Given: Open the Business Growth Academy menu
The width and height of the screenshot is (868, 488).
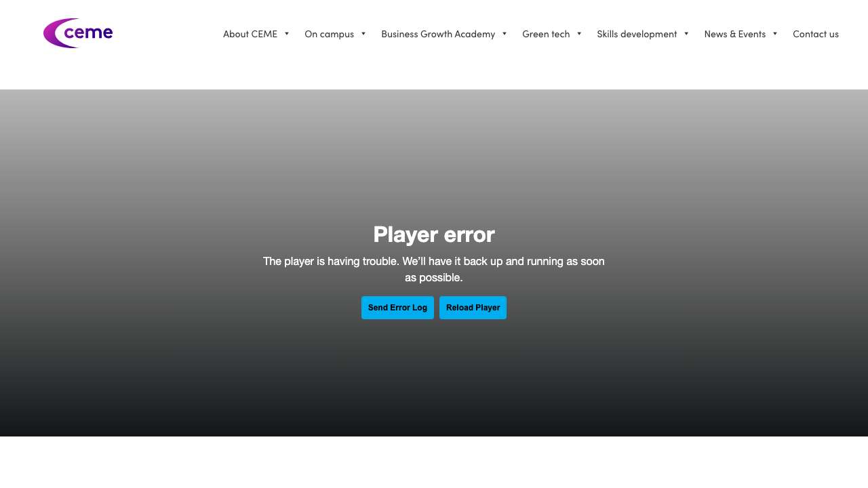Looking at the screenshot, I should pyautogui.click(x=437, y=34).
